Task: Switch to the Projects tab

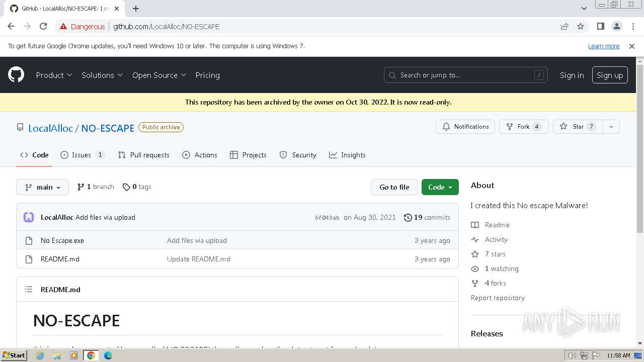Action: (x=248, y=155)
